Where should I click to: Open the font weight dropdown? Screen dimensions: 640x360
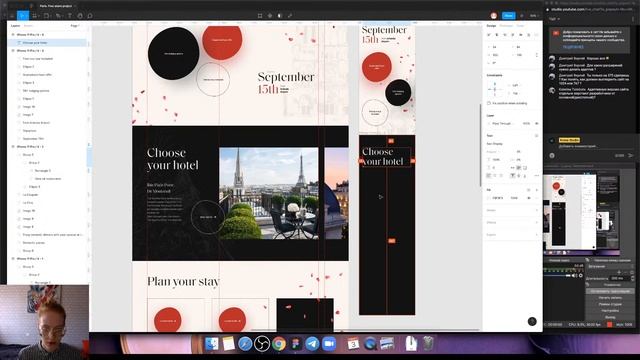pos(493,151)
